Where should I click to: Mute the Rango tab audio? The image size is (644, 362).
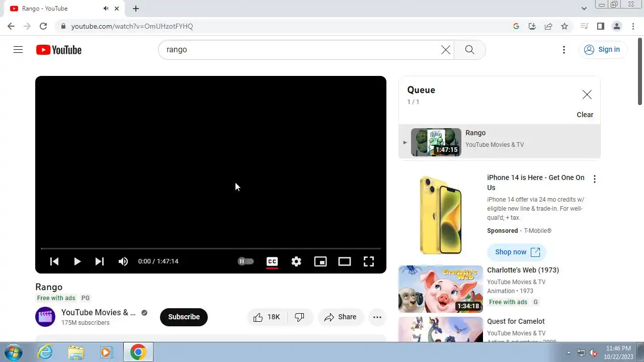pyautogui.click(x=106, y=9)
